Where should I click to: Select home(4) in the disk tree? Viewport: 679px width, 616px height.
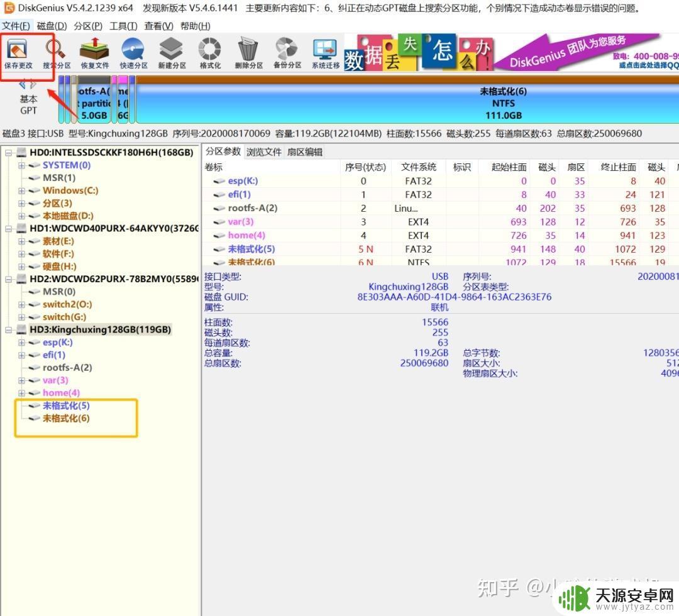[61, 393]
